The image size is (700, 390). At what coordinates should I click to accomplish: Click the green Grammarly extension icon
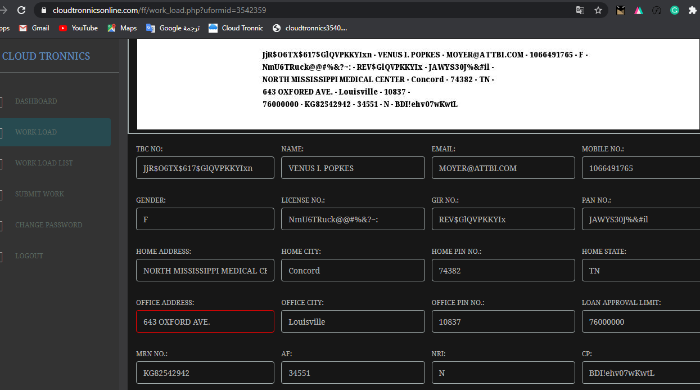675,10
